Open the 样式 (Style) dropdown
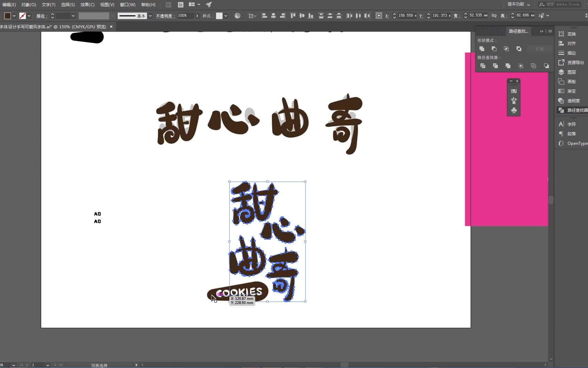The width and height of the screenshot is (588, 368). 225,16
